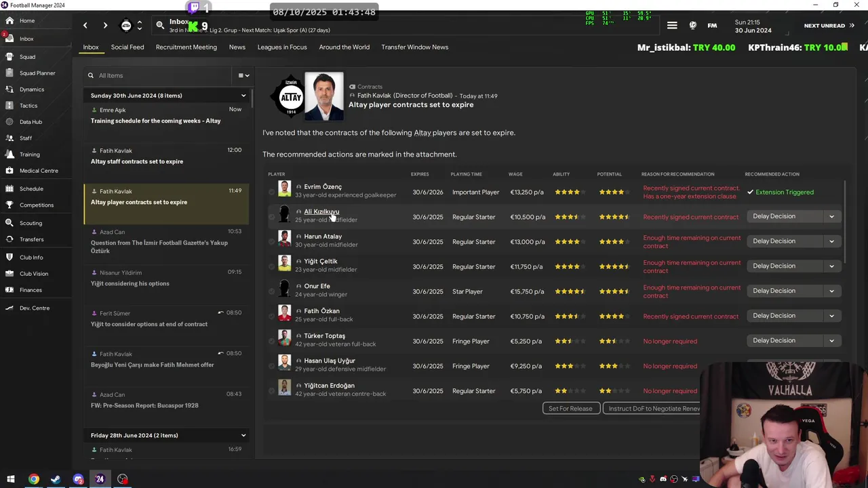The height and width of the screenshot is (488, 868).
Task: Switch to Transfer Window News tab
Action: pyautogui.click(x=414, y=47)
